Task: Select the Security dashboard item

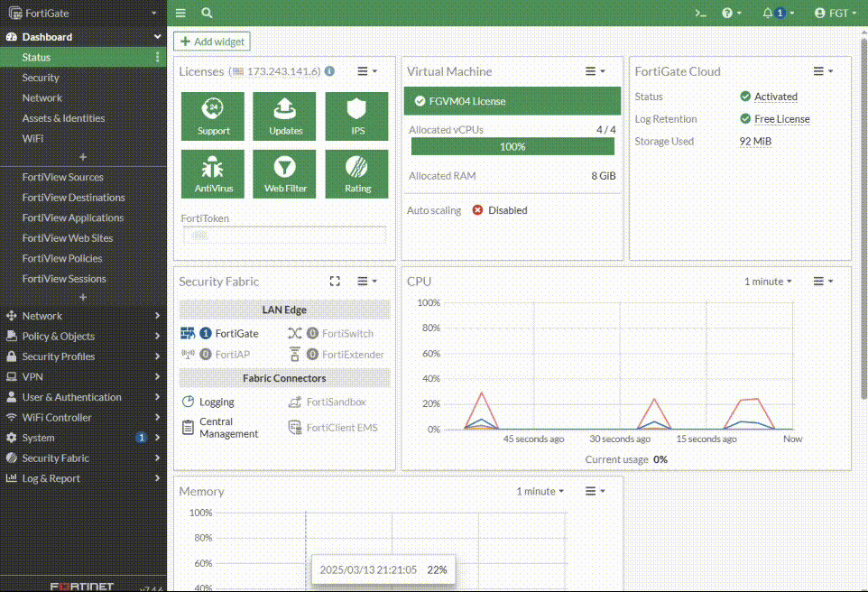Action: point(41,78)
